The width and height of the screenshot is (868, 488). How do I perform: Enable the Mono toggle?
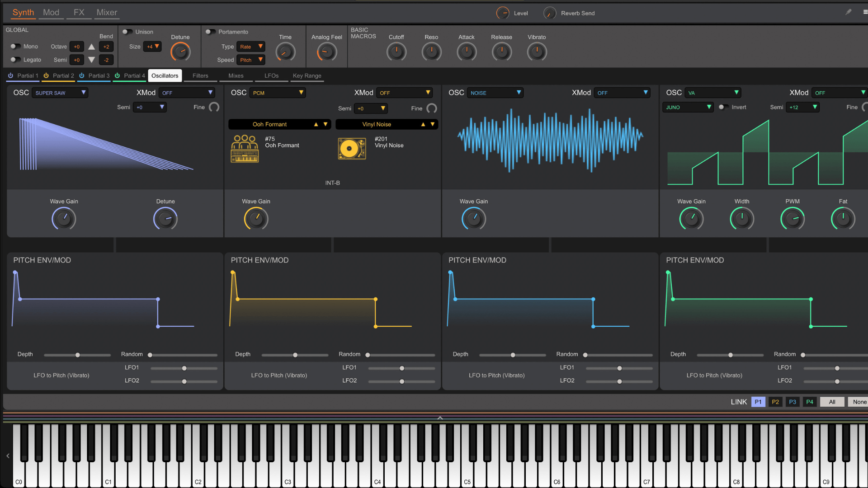point(15,47)
